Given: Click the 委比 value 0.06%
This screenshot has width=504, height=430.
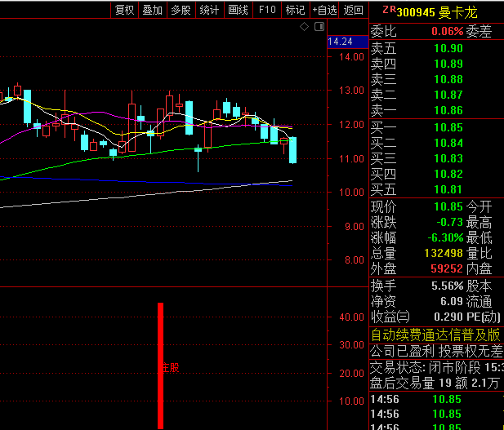Looking at the screenshot, I should pos(447,31).
